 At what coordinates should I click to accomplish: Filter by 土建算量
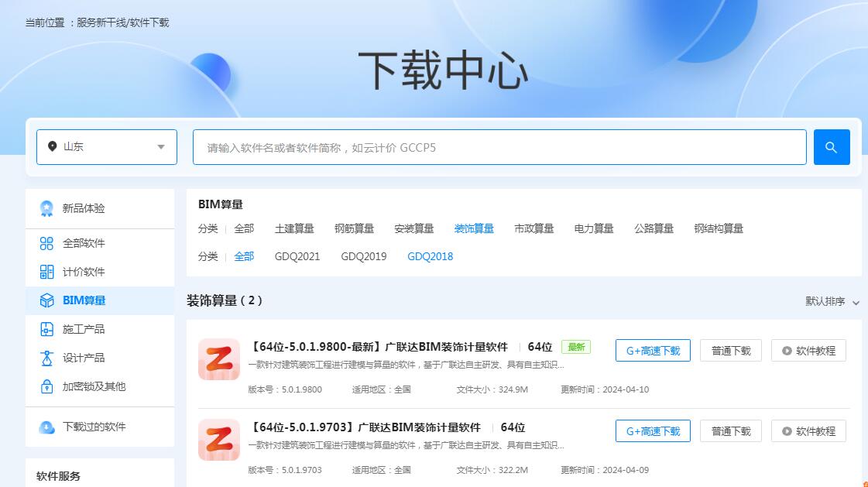click(294, 228)
